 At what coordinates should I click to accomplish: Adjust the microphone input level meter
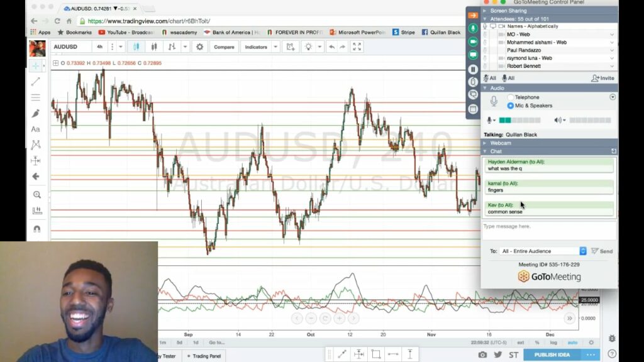coord(519,120)
